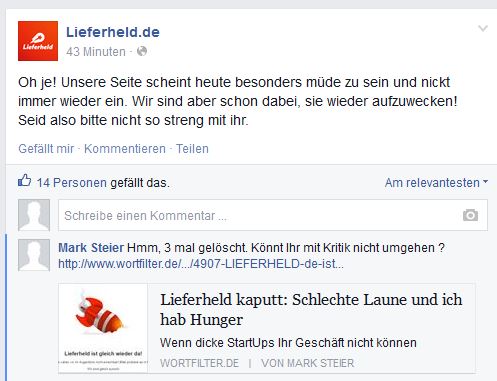View the 14 Personen who like this
Screen dimensions: 497x381
[x=72, y=183]
